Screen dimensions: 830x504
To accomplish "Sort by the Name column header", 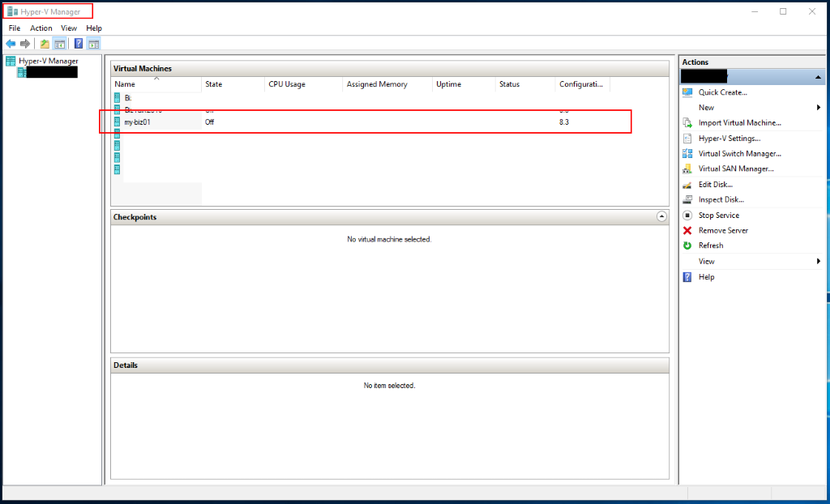I will point(156,84).
